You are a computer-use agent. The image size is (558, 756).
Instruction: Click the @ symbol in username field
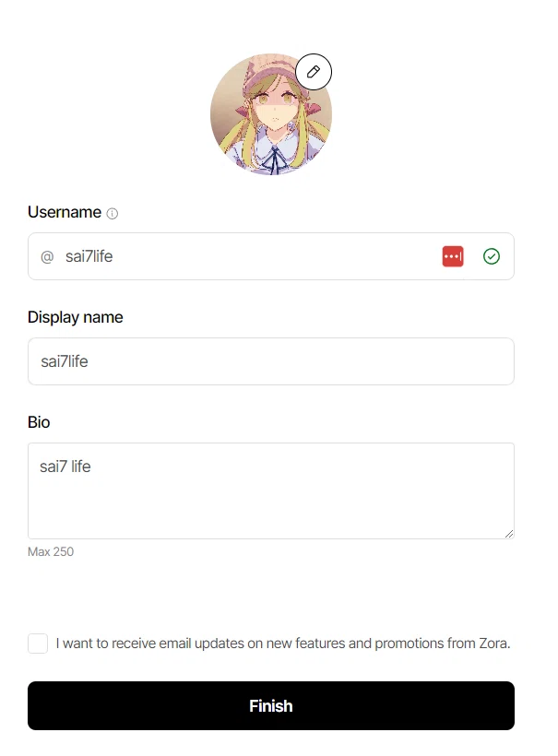pyautogui.click(x=47, y=256)
